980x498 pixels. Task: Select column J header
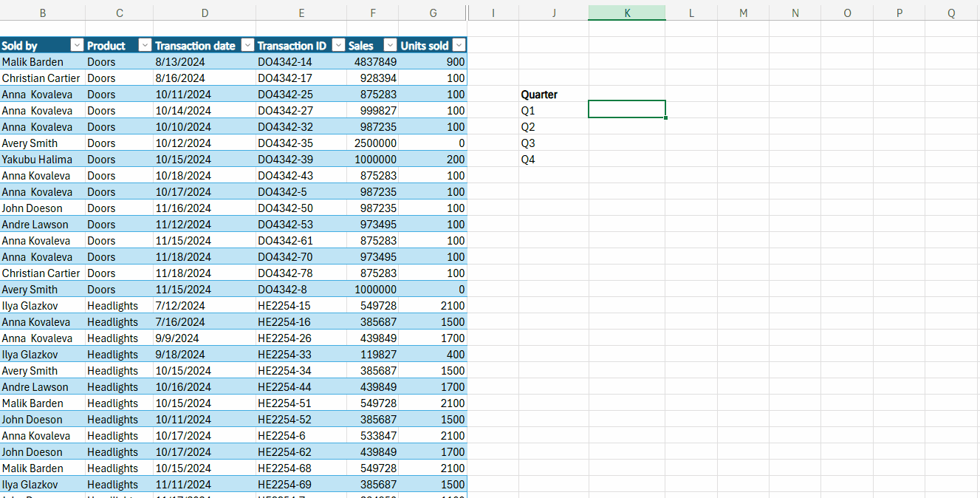[553, 13]
